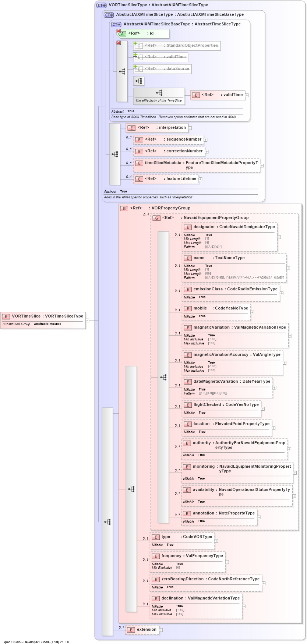
Task: Click the G group icon of VORPropertyGroup
Action: coord(124,208)
